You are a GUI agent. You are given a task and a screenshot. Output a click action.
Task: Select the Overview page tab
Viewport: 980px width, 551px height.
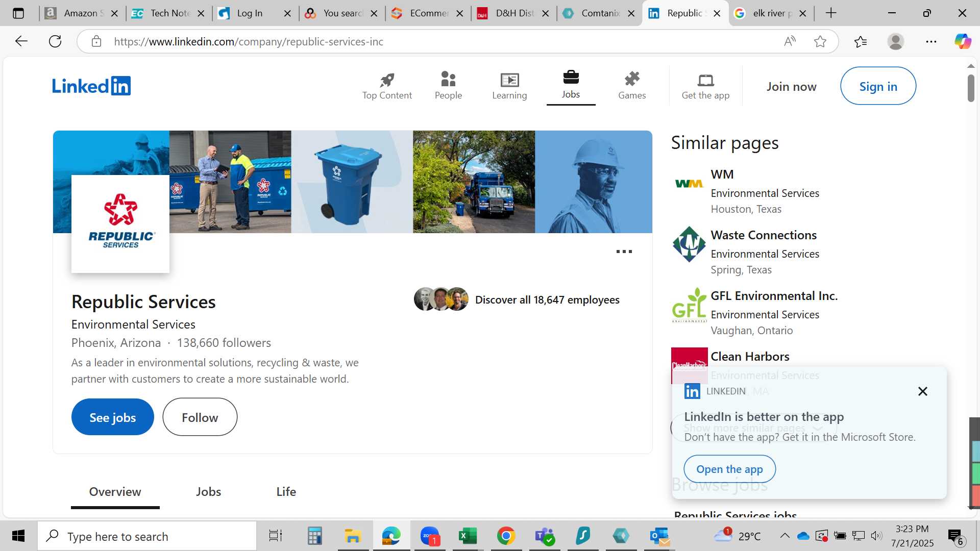pos(115,492)
